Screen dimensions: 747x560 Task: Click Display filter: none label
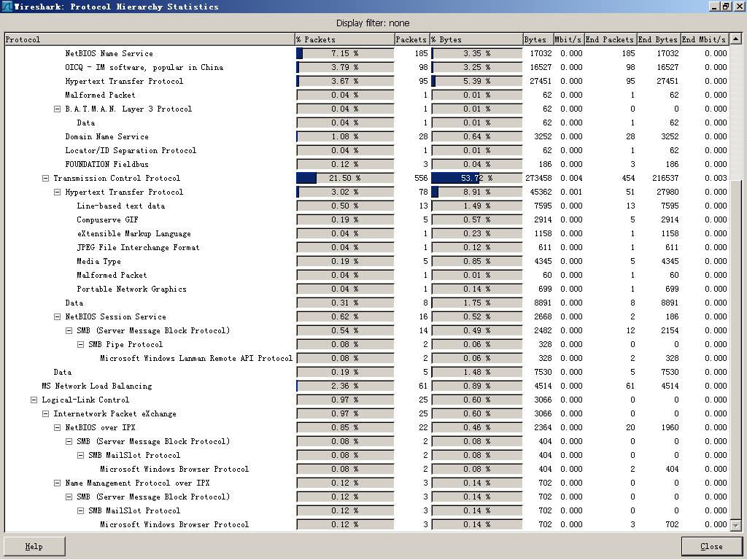373,23
